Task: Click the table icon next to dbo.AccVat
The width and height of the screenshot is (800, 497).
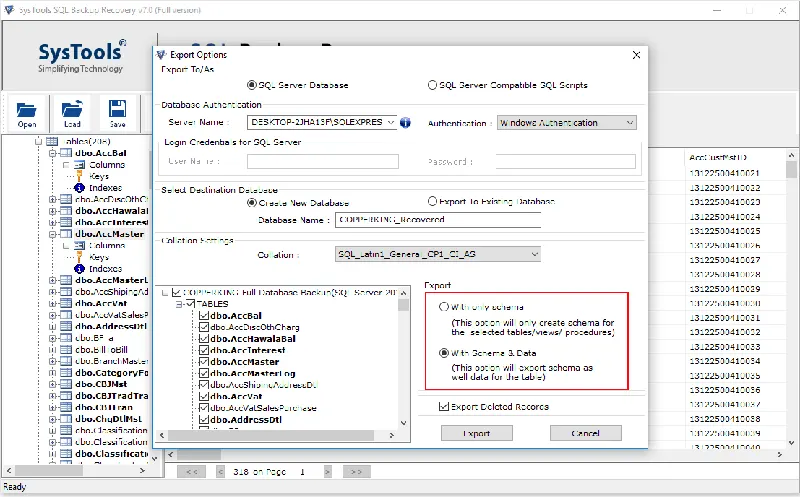Action: 66,304
